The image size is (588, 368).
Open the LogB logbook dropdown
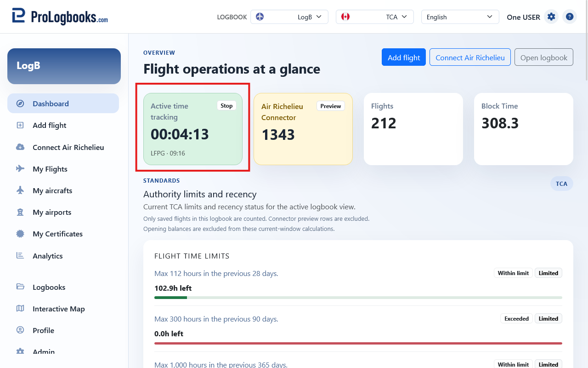[x=289, y=17]
